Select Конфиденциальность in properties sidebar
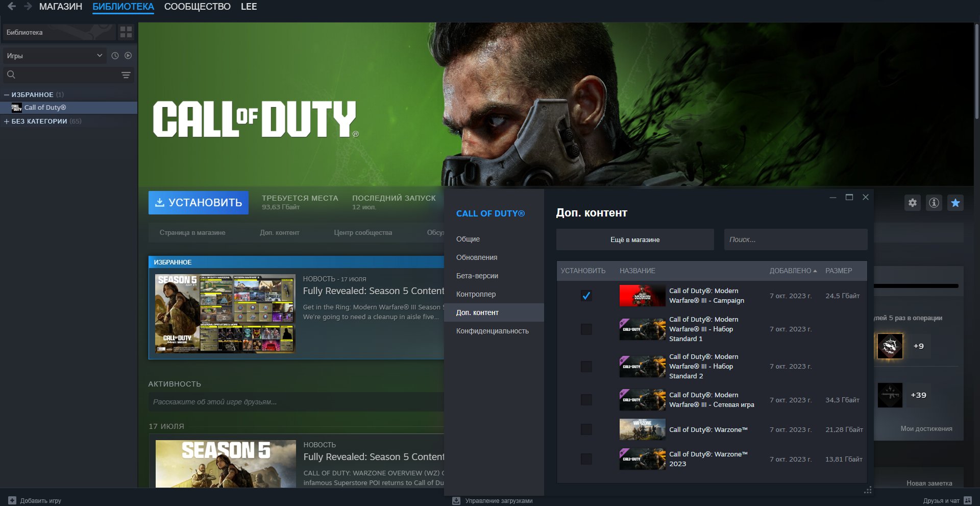 (494, 331)
